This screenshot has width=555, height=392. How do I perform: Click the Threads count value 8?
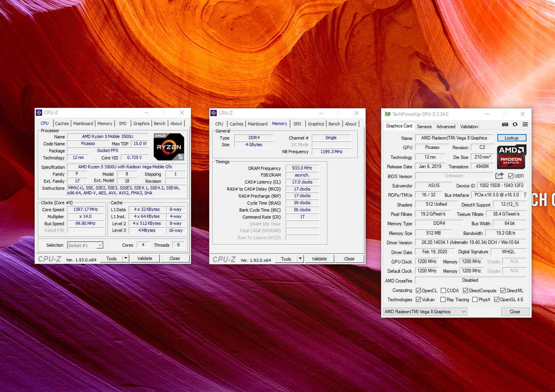pos(178,245)
